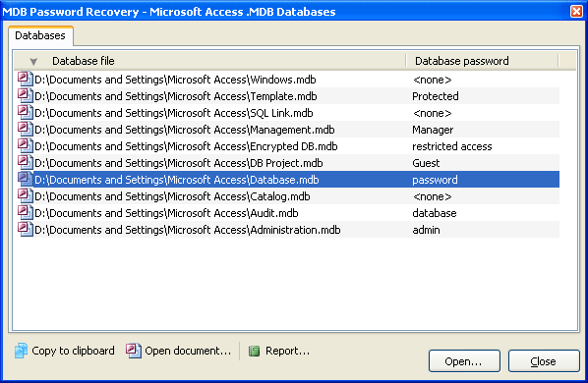Screen dimensions: 588x383
Task: Click the green Report icon
Action: click(255, 351)
